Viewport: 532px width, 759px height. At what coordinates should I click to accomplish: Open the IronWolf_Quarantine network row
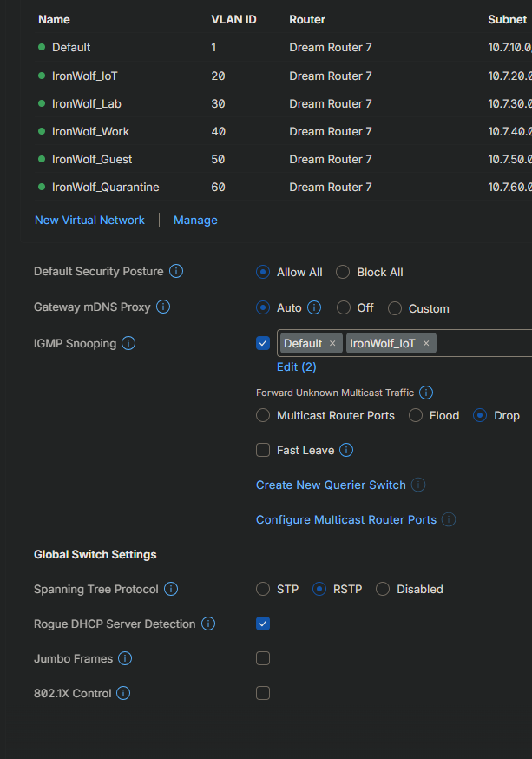(x=105, y=187)
